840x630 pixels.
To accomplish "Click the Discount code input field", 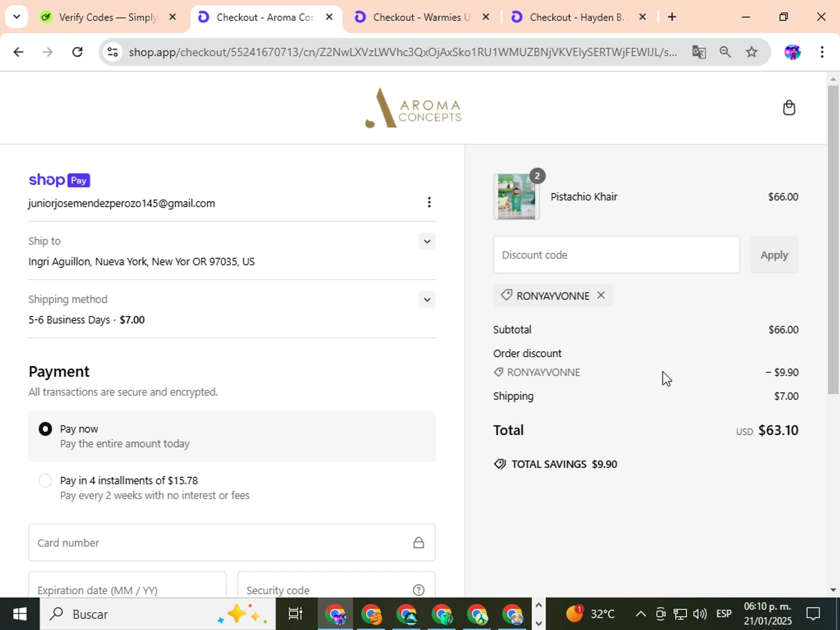I will click(x=616, y=255).
